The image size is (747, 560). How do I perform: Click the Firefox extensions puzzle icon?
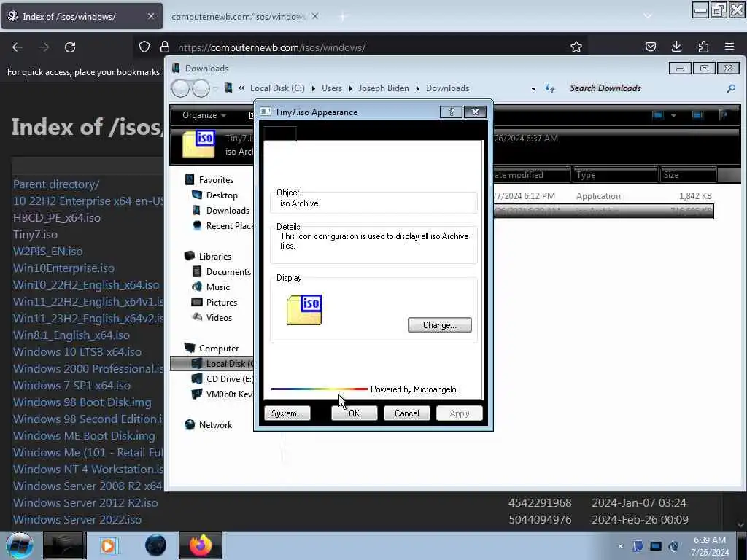[x=703, y=47]
